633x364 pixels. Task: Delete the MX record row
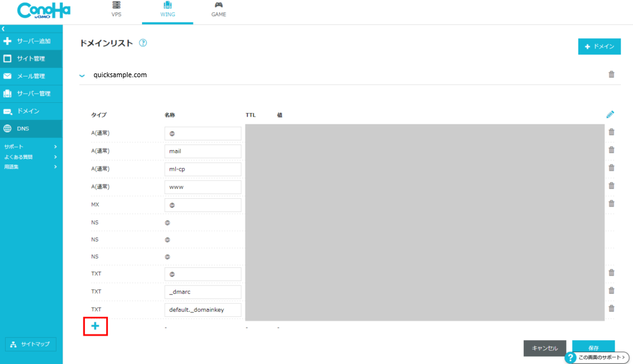(611, 203)
